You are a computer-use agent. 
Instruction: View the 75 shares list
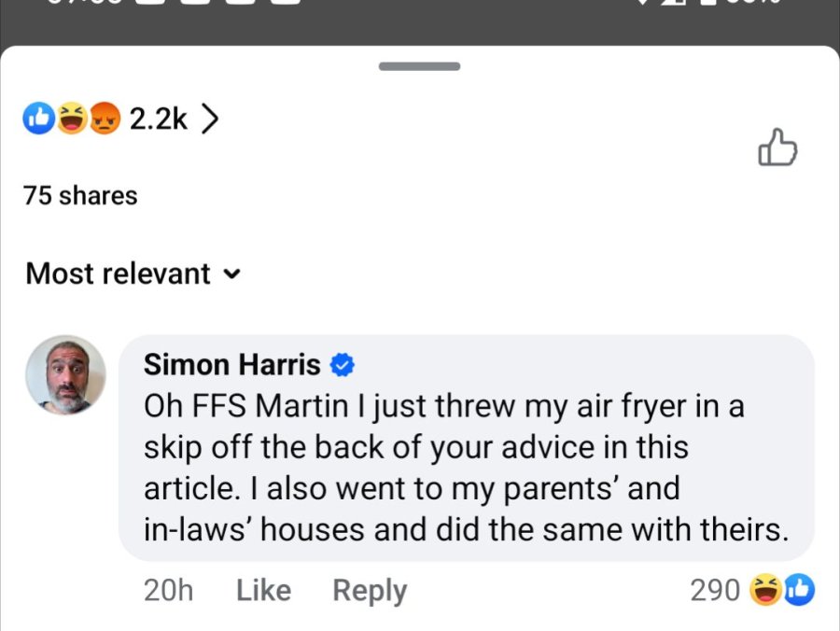click(x=80, y=195)
